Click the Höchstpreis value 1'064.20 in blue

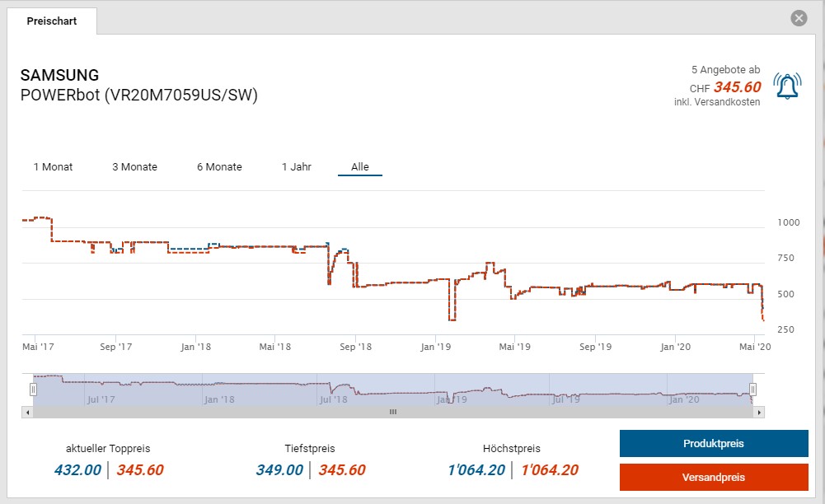coord(476,470)
